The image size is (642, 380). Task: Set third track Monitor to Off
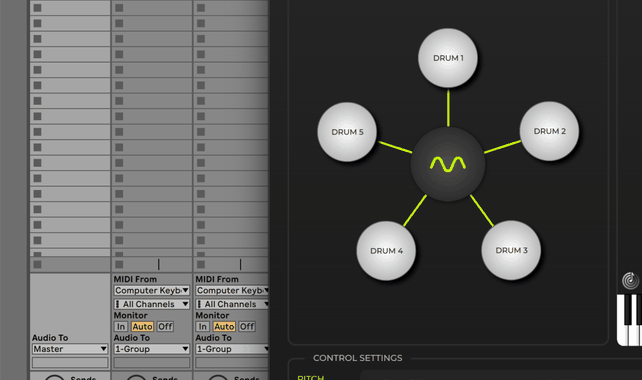[247, 326]
